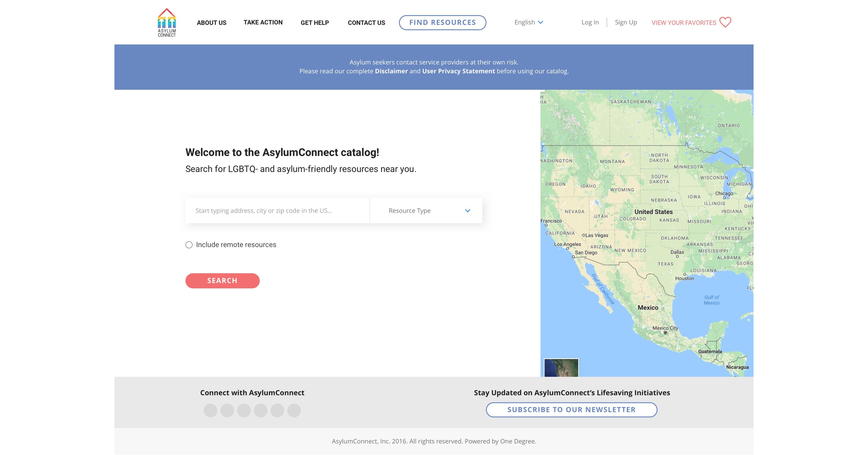Click SUBSCRIBE TO OUR NEWSLETTER
This screenshot has width=868, height=455.
(x=571, y=409)
